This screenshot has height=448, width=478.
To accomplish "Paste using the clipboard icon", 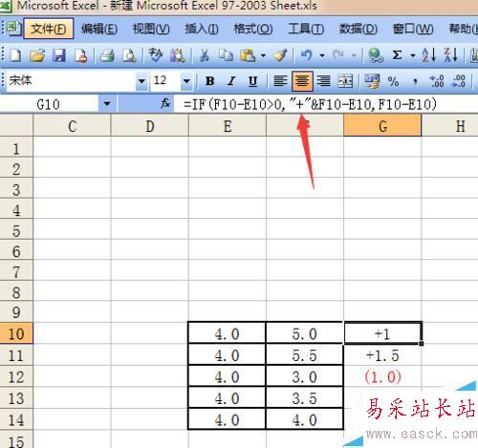I will [x=248, y=55].
